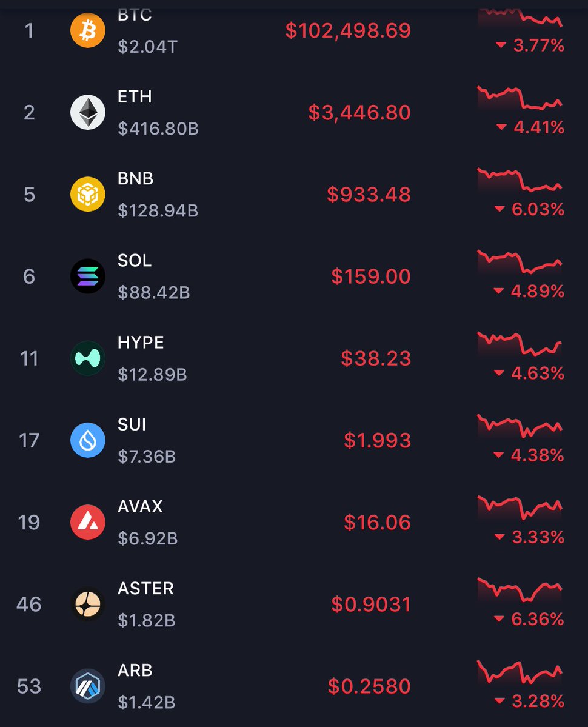The width and height of the screenshot is (588, 727).
Task: Click the Ethereum diamond icon
Action: (88, 112)
